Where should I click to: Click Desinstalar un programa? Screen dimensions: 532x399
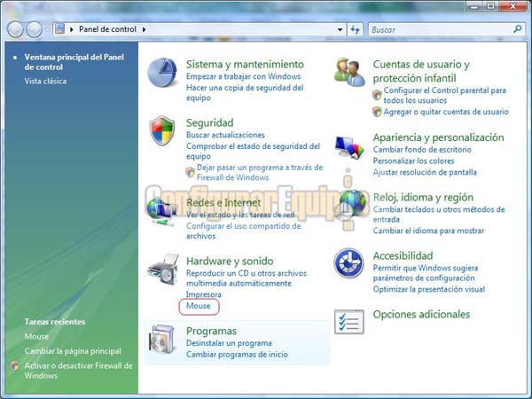pyautogui.click(x=229, y=343)
